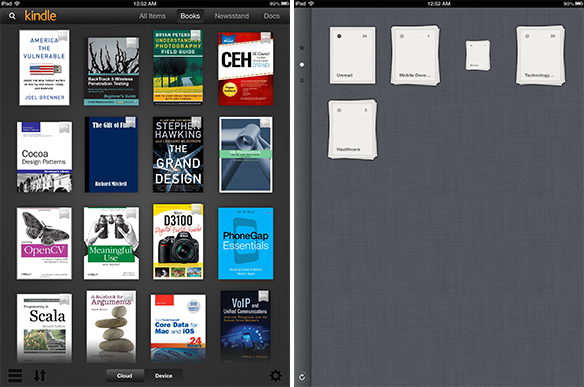Open the Kindle settings gear
The height and width of the screenshot is (387, 584).
275,375
